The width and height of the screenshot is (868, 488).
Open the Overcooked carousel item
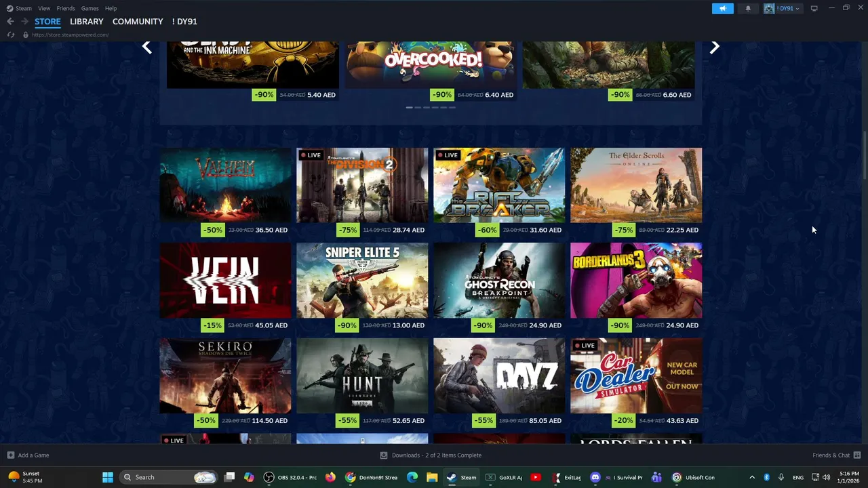[x=431, y=64]
